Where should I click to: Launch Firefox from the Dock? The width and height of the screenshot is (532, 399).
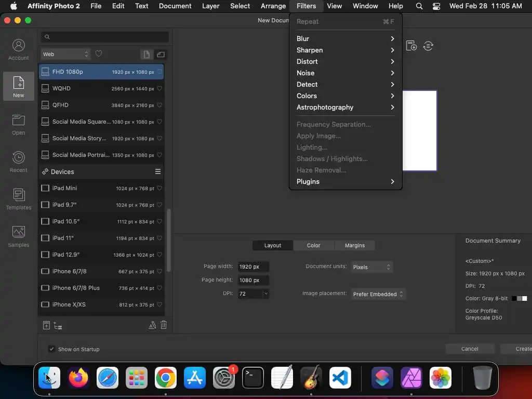click(x=78, y=377)
